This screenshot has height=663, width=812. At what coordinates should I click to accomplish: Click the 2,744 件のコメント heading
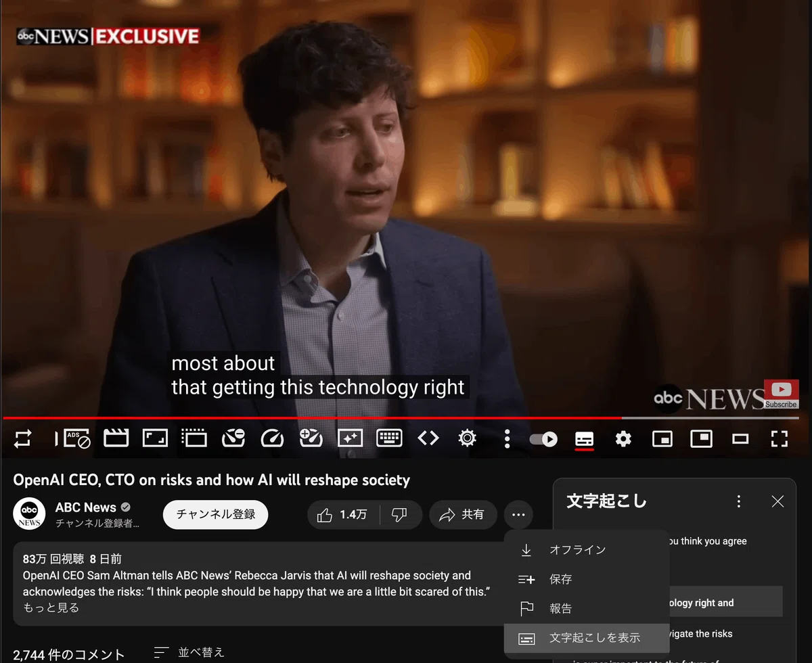[x=69, y=654]
